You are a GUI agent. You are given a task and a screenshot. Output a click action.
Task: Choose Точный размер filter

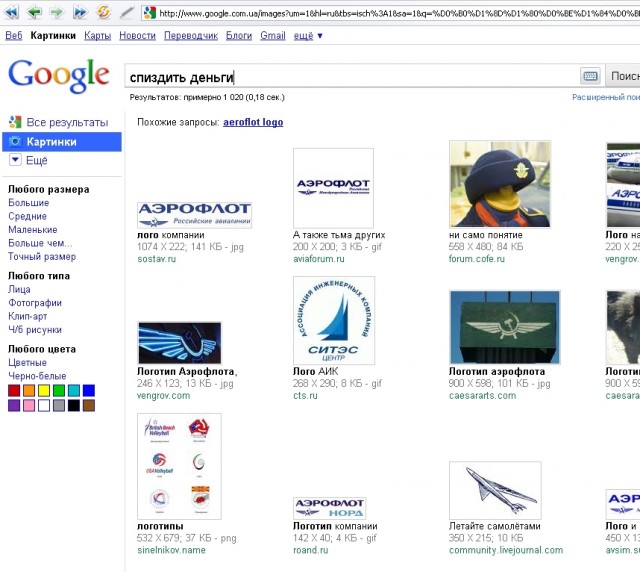pyautogui.click(x=42, y=256)
